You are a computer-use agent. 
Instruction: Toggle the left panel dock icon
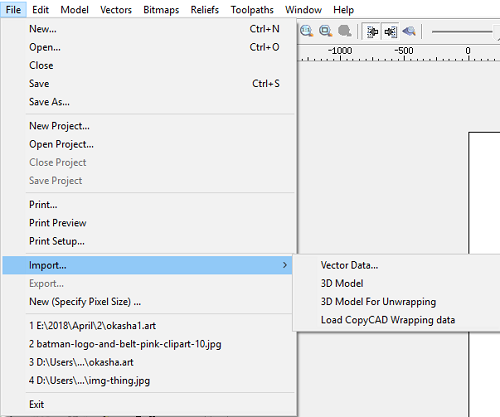point(372,32)
